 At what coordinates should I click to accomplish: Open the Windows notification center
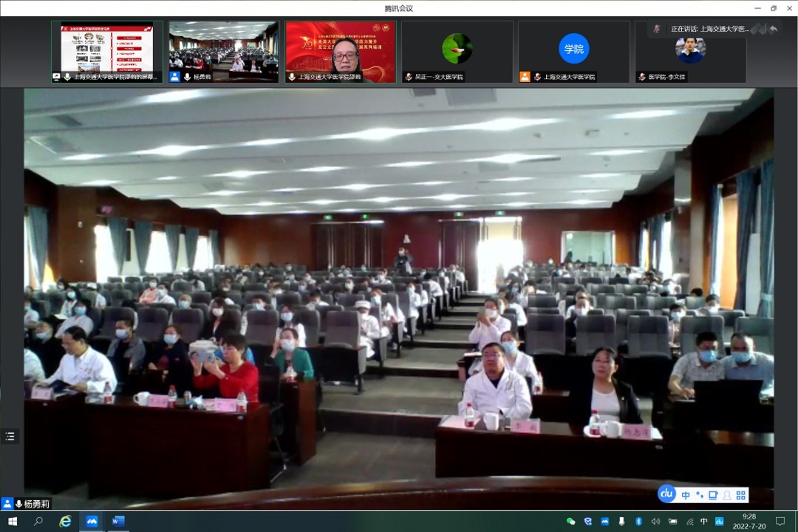pos(780,521)
